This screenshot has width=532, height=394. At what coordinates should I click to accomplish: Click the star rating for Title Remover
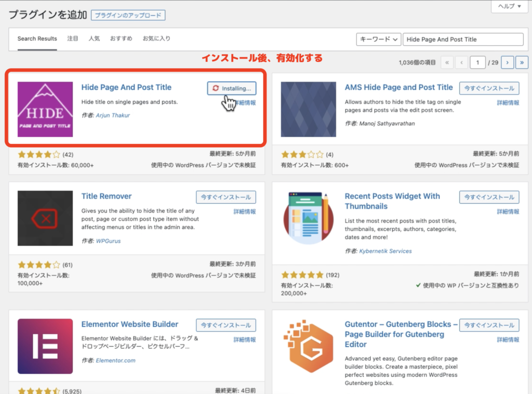coord(39,265)
